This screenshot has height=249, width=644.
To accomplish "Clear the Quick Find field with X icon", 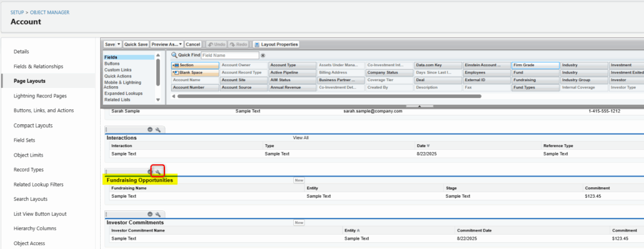I will pyautogui.click(x=263, y=56).
